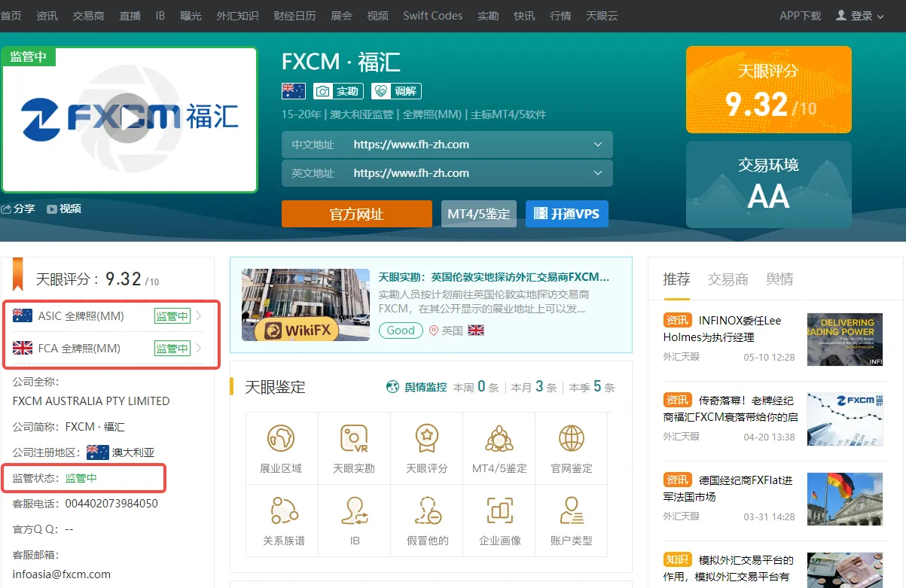906x588 pixels.
Task: Open the 官网鉴定 globe icon
Action: tap(572, 438)
